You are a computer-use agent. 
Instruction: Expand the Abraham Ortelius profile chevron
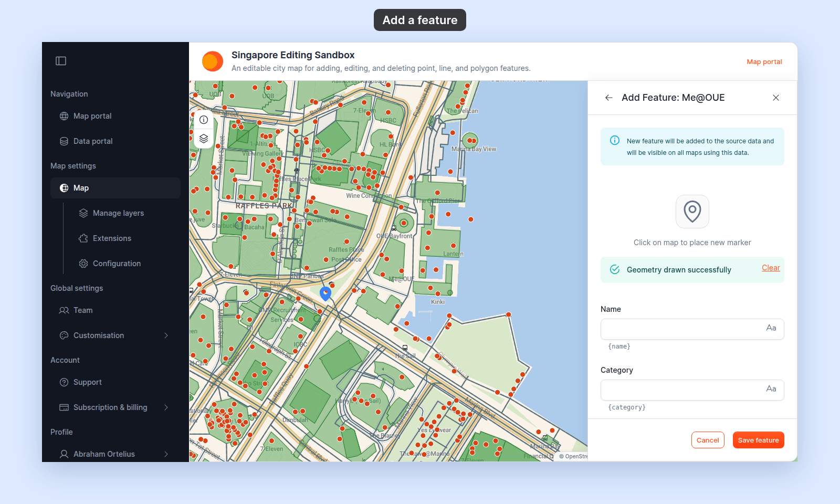(x=166, y=454)
